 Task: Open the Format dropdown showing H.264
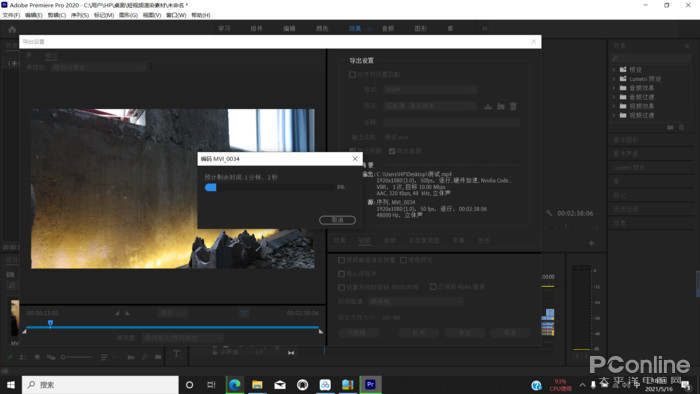pyautogui.click(x=430, y=90)
